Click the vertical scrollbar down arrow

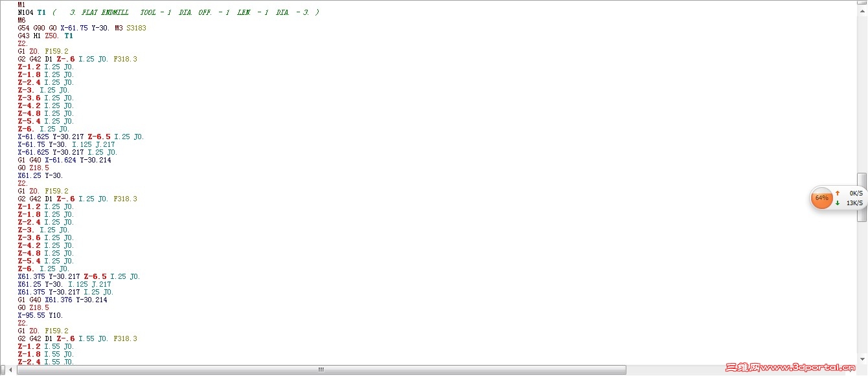tap(862, 360)
